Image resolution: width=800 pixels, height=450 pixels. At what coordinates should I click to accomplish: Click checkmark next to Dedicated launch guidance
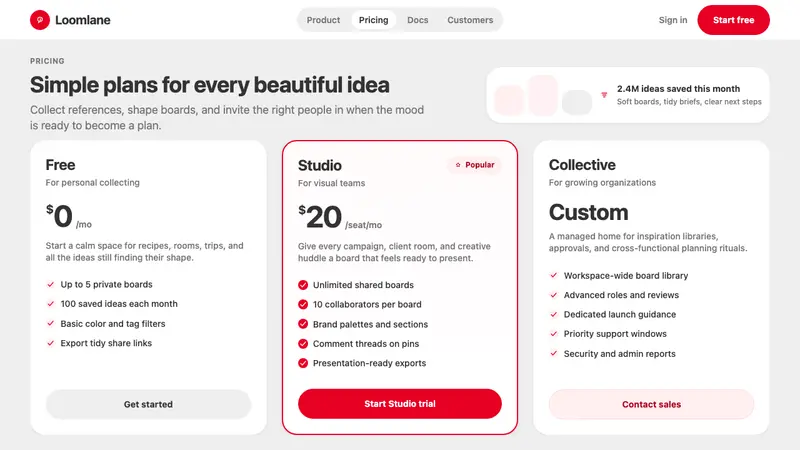point(554,314)
